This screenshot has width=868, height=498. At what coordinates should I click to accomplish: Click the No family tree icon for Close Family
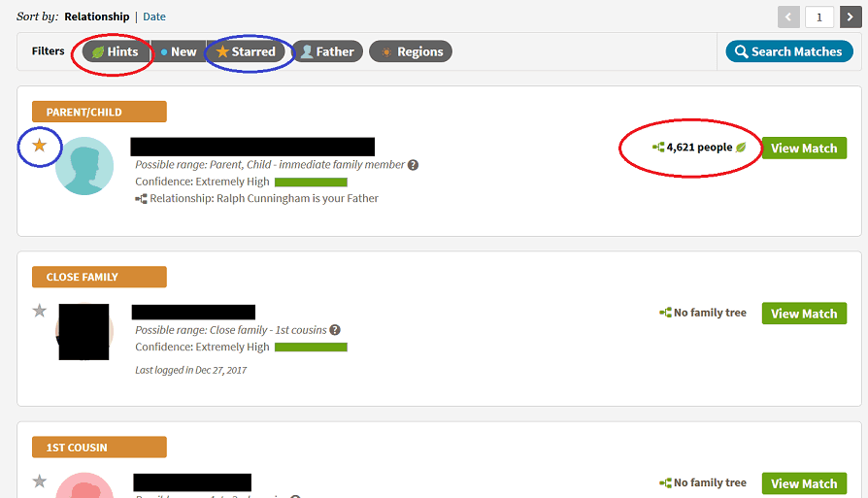665,313
